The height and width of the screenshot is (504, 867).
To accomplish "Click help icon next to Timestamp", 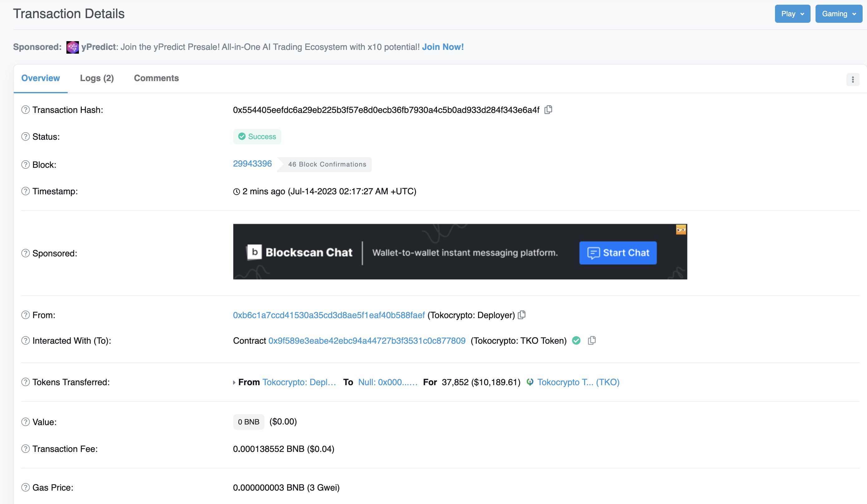I will (x=26, y=191).
